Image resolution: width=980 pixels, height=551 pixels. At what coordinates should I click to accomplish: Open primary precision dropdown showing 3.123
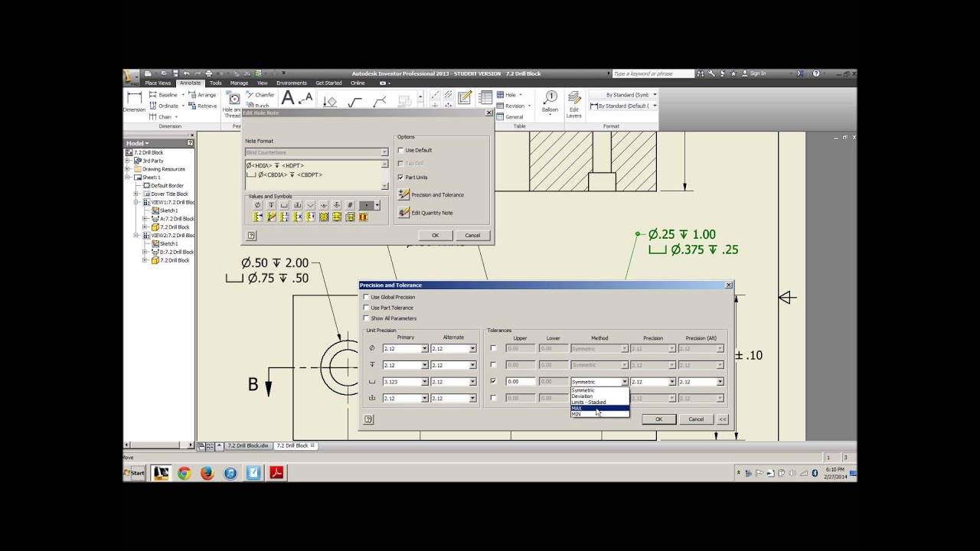pyautogui.click(x=425, y=381)
